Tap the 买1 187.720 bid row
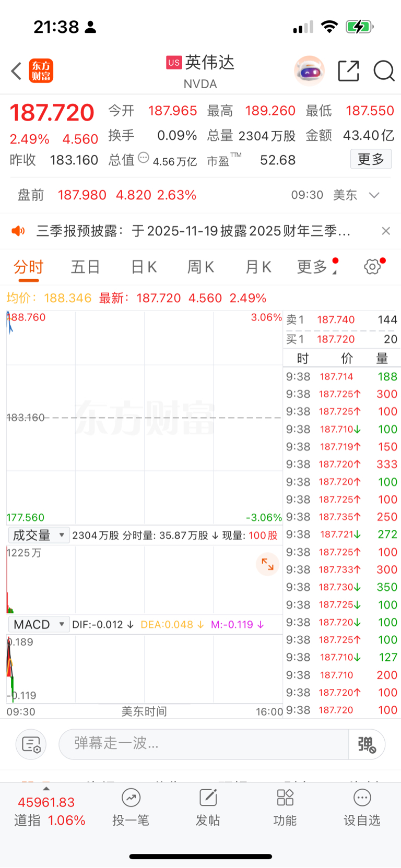This screenshot has width=401, height=868. point(342,339)
